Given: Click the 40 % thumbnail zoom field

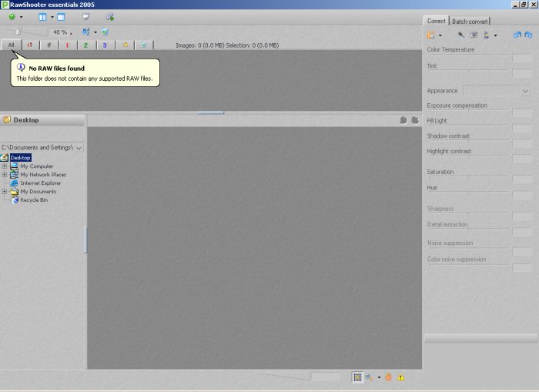Looking at the screenshot, I should (x=60, y=32).
